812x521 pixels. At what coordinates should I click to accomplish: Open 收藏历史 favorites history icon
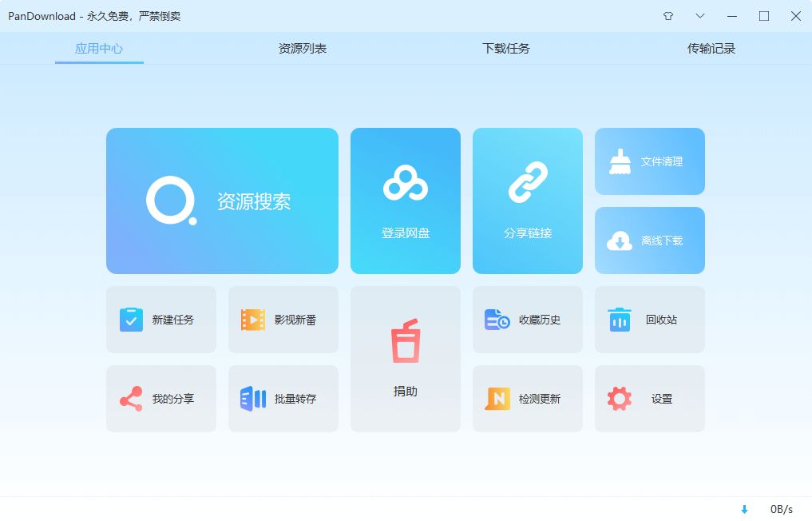(x=497, y=320)
